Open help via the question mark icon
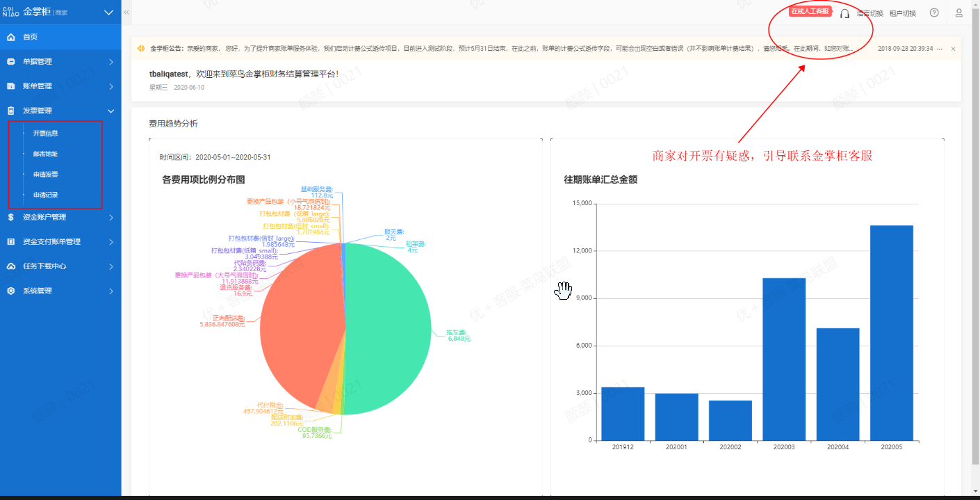Image resolution: width=980 pixels, height=500 pixels. point(934,13)
